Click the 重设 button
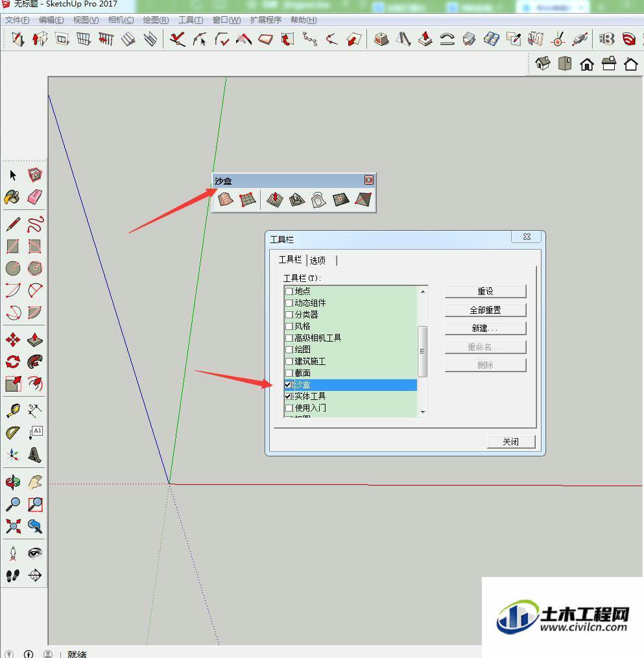The height and width of the screenshot is (658, 644). [485, 291]
